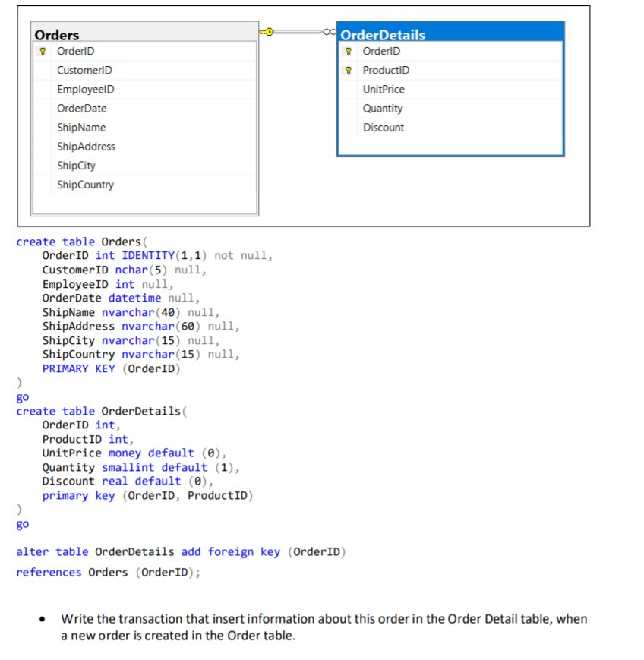Viewport: 644px width, 660px height.
Task: Select the key icon next to ProductID in OrderDetails
Action: click(349, 70)
